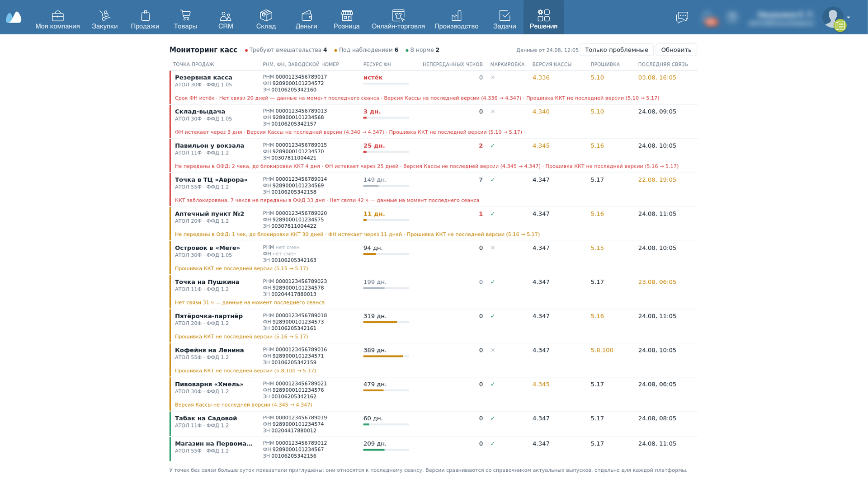Filter by Требуют вмешательства status
Viewport: 868px width, 488px height.
[x=286, y=50]
